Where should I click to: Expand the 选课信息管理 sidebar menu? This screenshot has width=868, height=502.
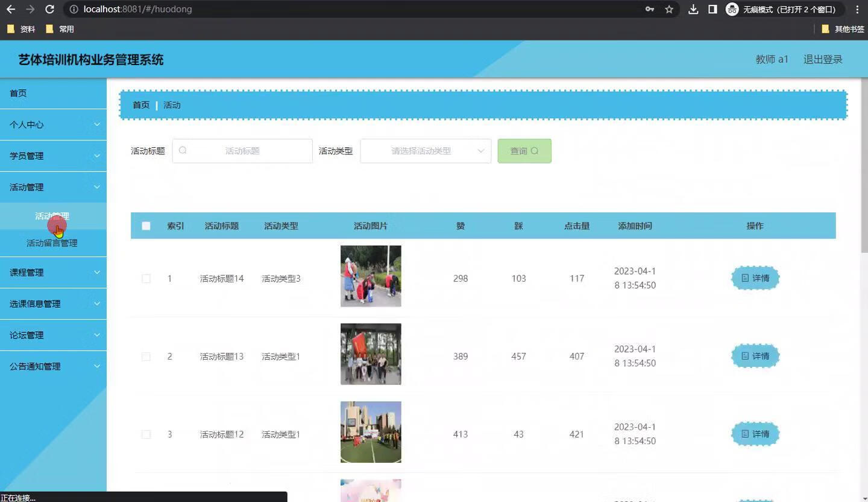53,304
